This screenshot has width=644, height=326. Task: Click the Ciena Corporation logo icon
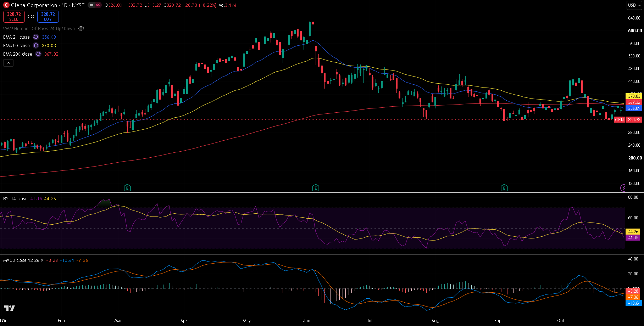[6, 5]
